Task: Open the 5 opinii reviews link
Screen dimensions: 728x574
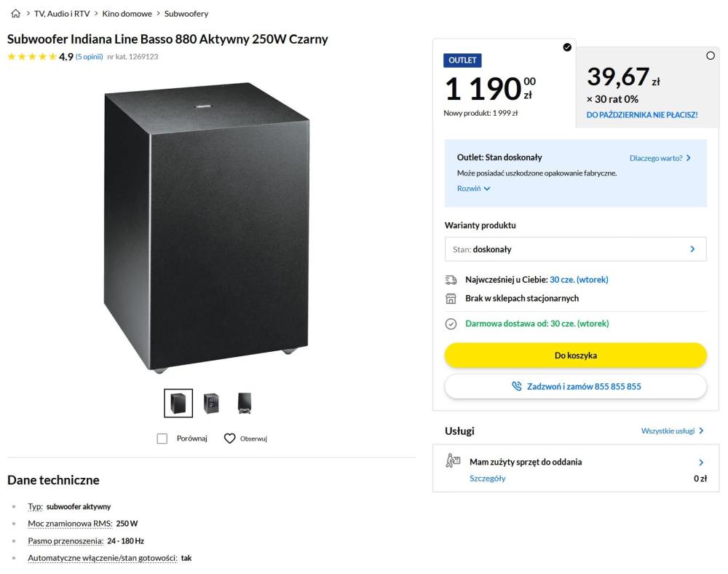Action: pos(89,57)
